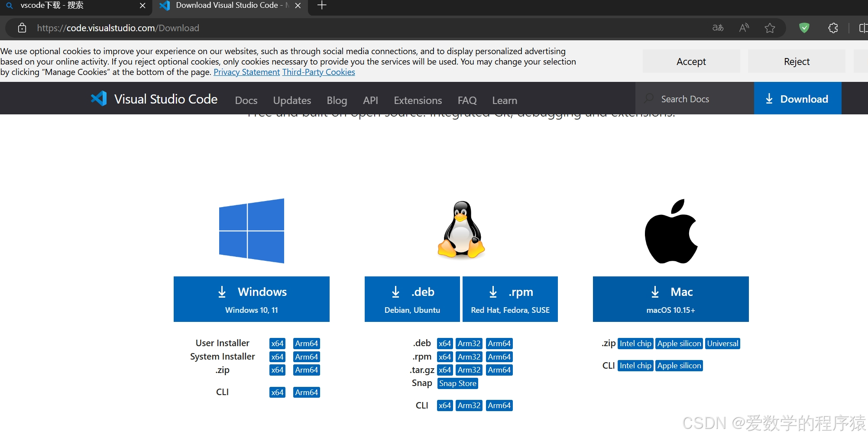Click the Windows logo image
Screen dimensions: 868x438
(252, 230)
